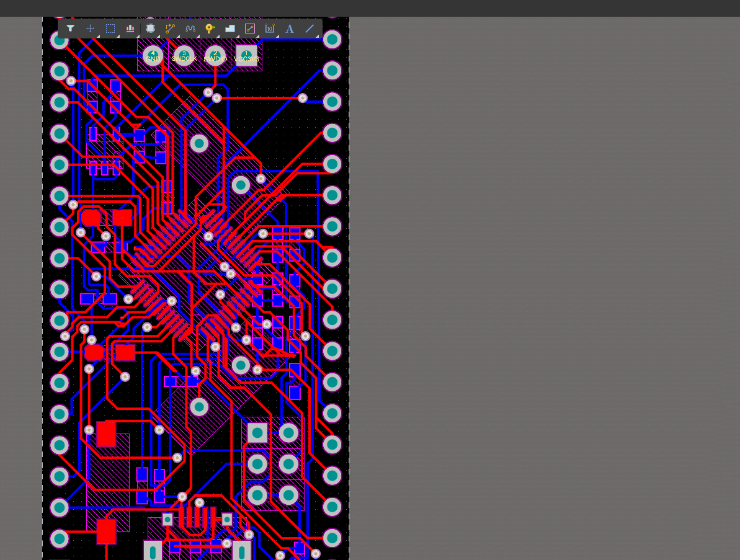The width and height of the screenshot is (740, 560).
Task: Select the Place Polygon Plane tool
Action: tap(230, 29)
